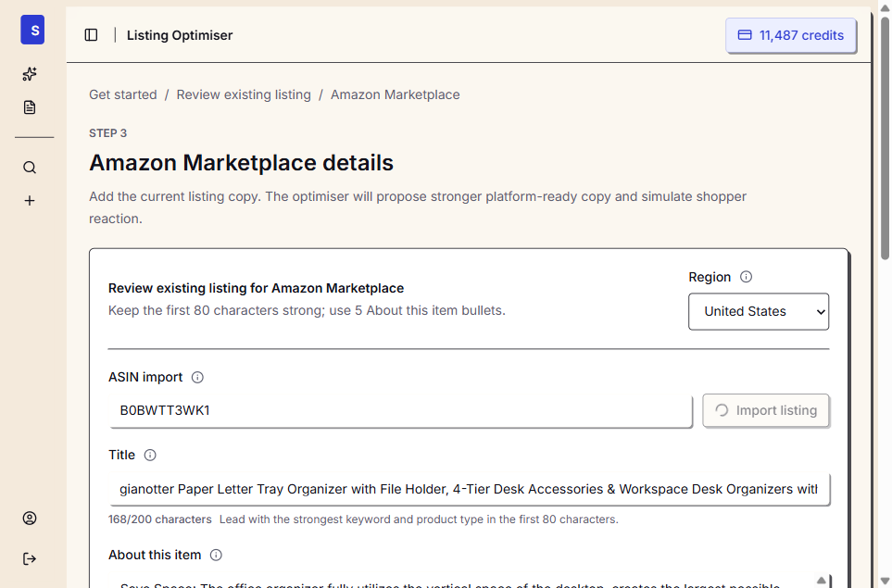This screenshot has width=892, height=588.
Task: Open the document listings icon in sidebar
Action: 30,106
